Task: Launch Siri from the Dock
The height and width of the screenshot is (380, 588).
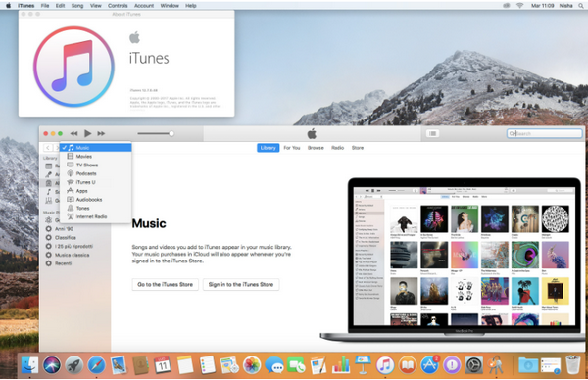Action: point(52,365)
